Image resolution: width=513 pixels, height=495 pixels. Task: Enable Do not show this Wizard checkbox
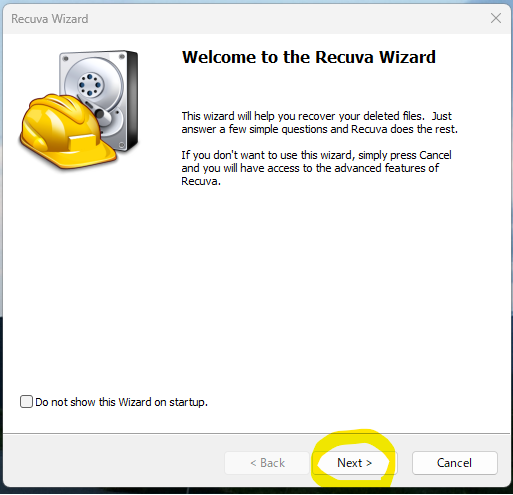(26, 402)
